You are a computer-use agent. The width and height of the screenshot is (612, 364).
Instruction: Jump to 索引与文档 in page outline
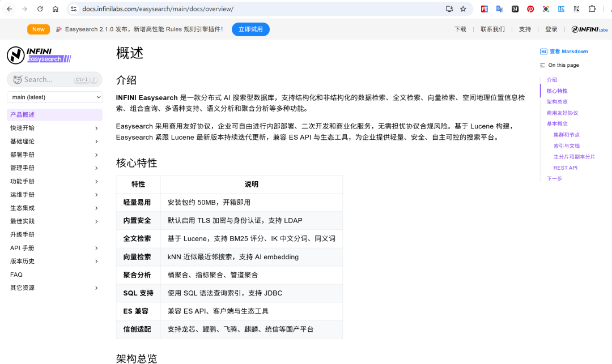pyautogui.click(x=566, y=145)
